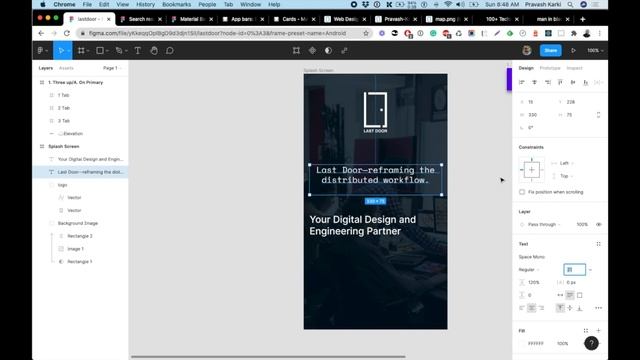Viewport: 640px width, 360px height.
Task: Align selection horizontal centers
Action: (x=534, y=82)
